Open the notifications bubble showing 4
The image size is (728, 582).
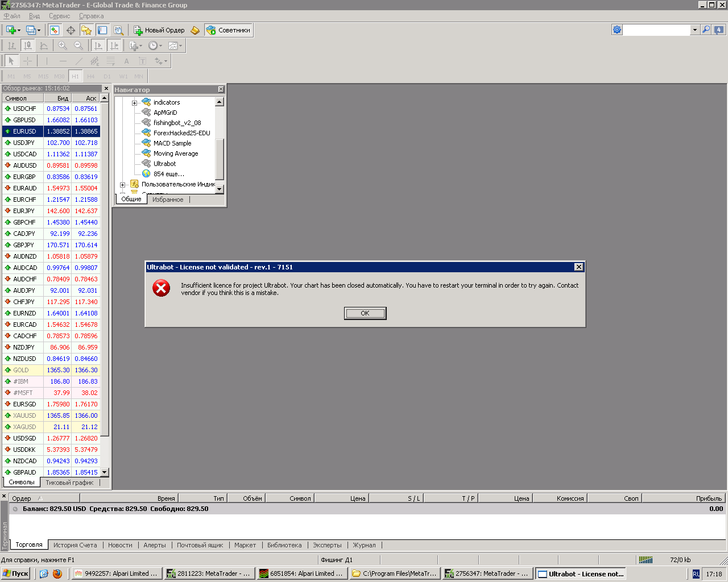pyautogui.click(x=719, y=30)
